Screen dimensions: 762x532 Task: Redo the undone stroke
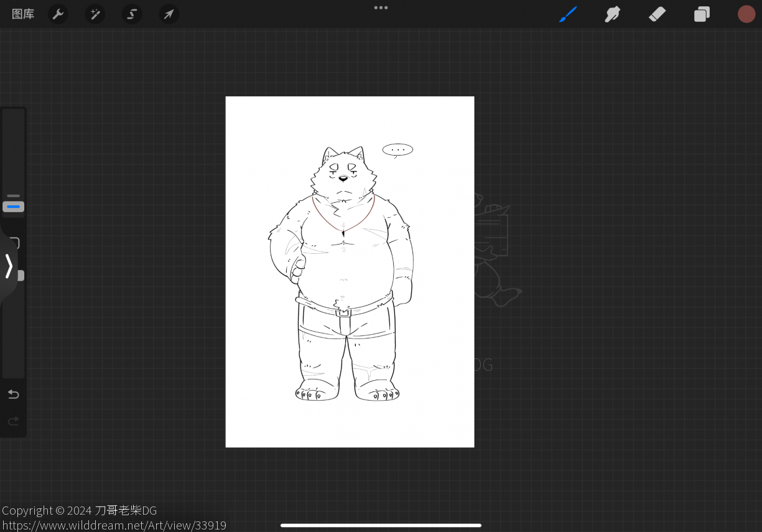(13, 421)
